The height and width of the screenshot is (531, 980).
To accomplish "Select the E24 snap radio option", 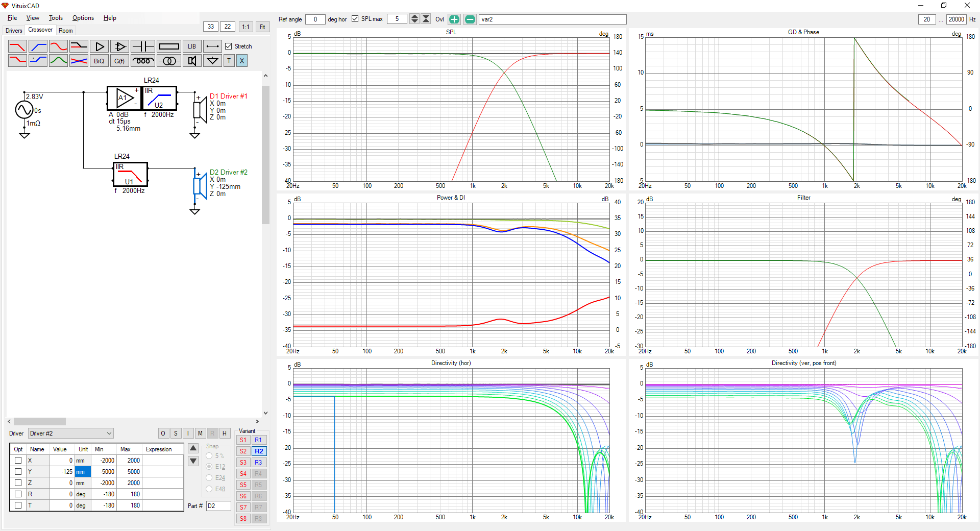I will pos(209,478).
